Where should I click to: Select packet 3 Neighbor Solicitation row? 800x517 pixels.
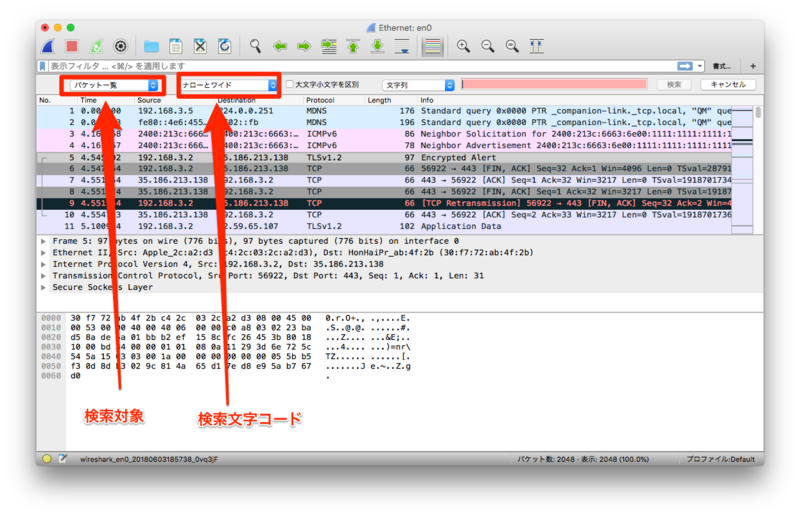coord(384,134)
